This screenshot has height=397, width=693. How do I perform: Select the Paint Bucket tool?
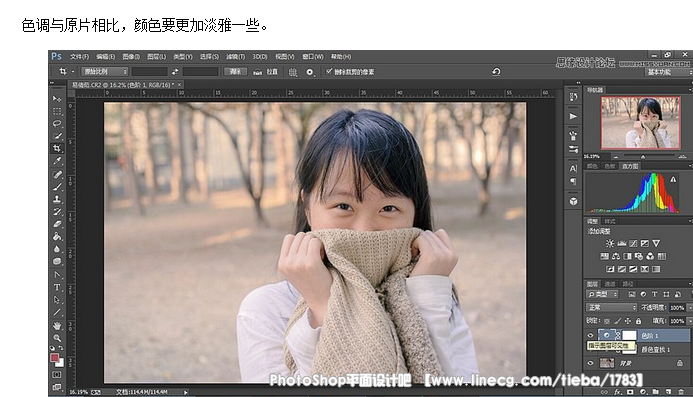tap(57, 236)
